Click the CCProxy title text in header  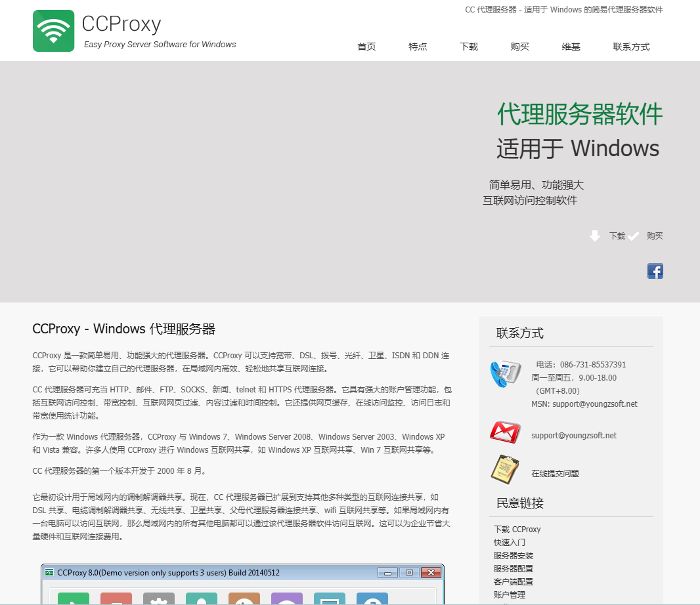121,24
